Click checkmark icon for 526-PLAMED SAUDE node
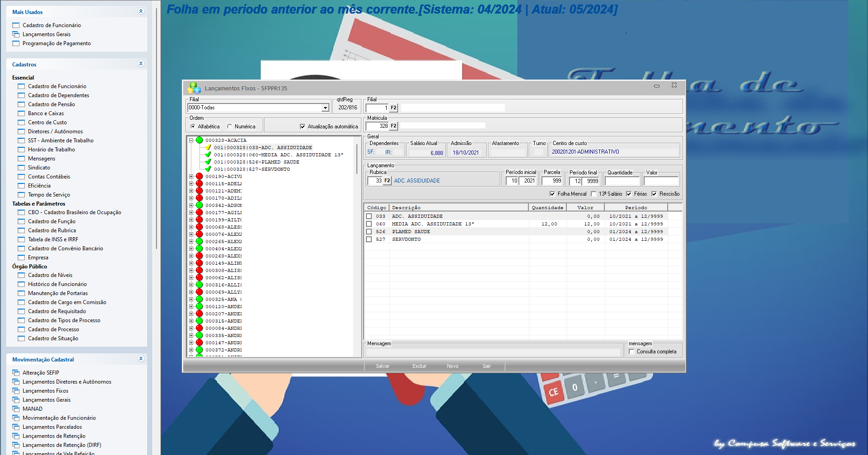 point(208,162)
